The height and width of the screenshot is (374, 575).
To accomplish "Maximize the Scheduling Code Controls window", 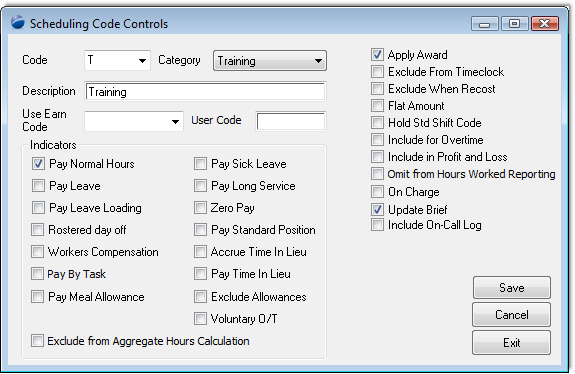I will pyautogui.click(x=514, y=24).
